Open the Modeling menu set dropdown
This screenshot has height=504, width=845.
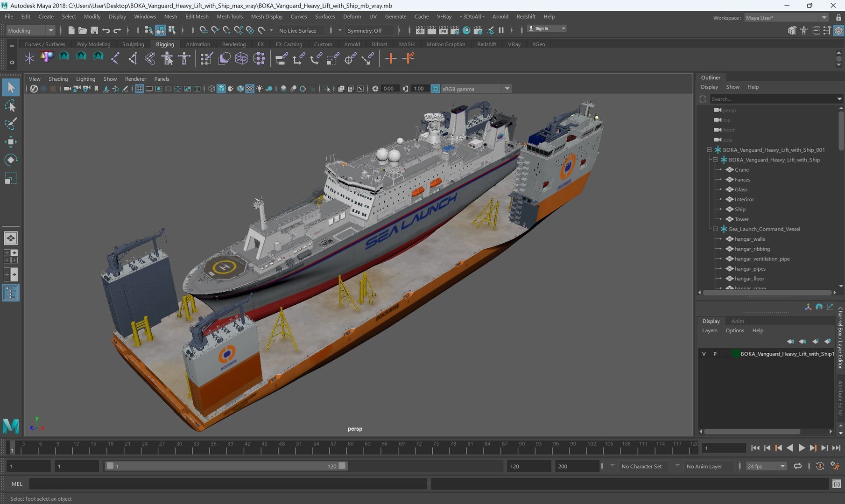pos(31,30)
